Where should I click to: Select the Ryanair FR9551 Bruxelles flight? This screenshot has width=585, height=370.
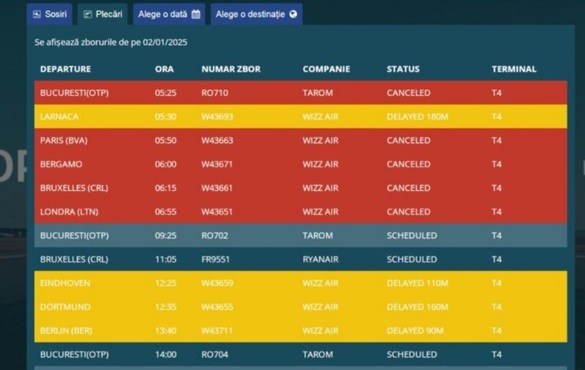coord(301,259)
